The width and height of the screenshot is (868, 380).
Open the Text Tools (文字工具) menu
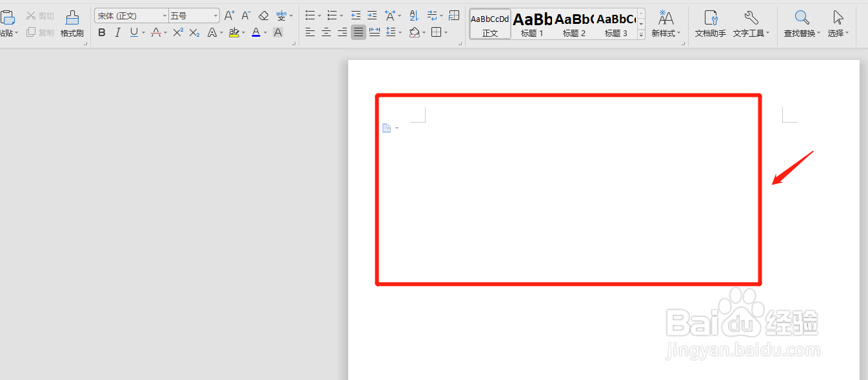pyautogui.click(x=751, y=24)
